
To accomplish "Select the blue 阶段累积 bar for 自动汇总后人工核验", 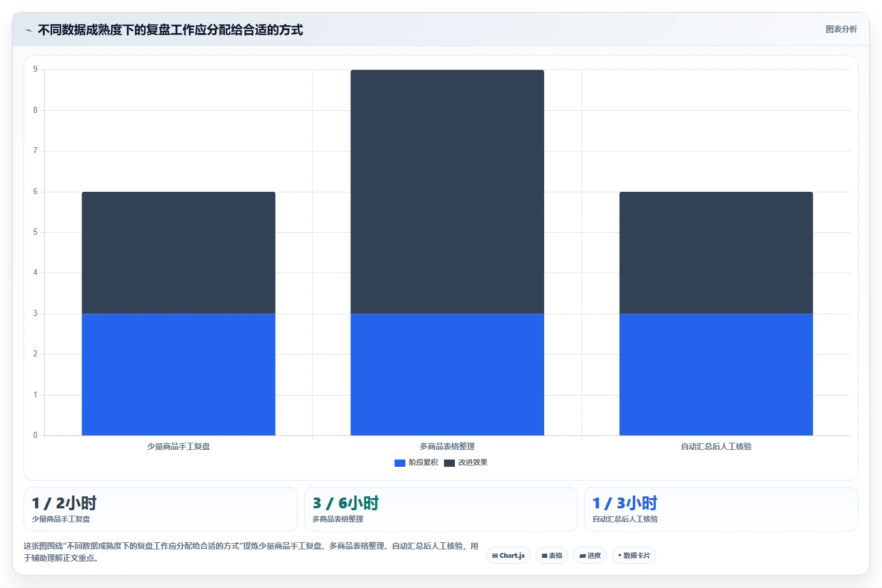I will (x=716, y=375).
